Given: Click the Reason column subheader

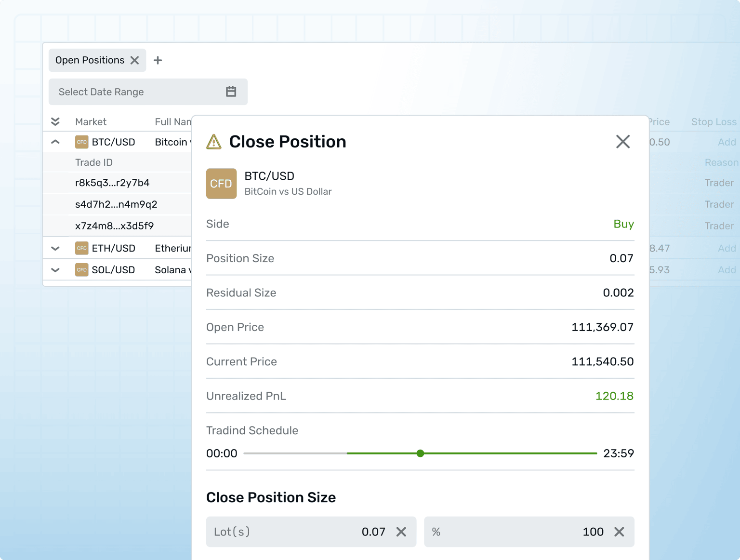Looking at the screenshot, I should 721,162.
